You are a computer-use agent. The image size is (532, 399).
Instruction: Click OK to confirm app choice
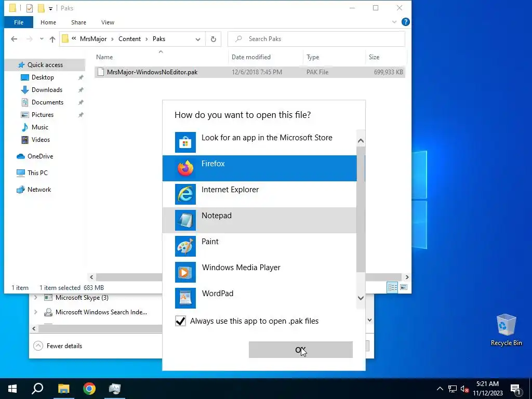point(301,350)
